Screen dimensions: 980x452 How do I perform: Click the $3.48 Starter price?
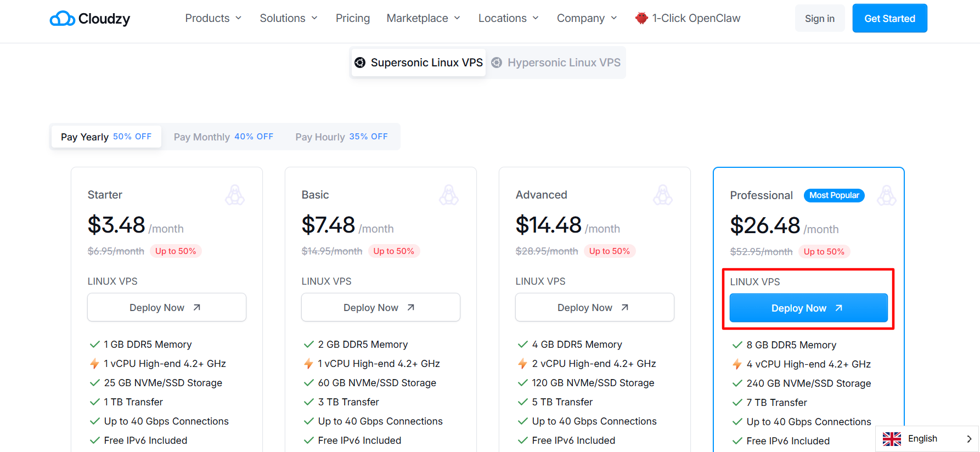point(116,225)
